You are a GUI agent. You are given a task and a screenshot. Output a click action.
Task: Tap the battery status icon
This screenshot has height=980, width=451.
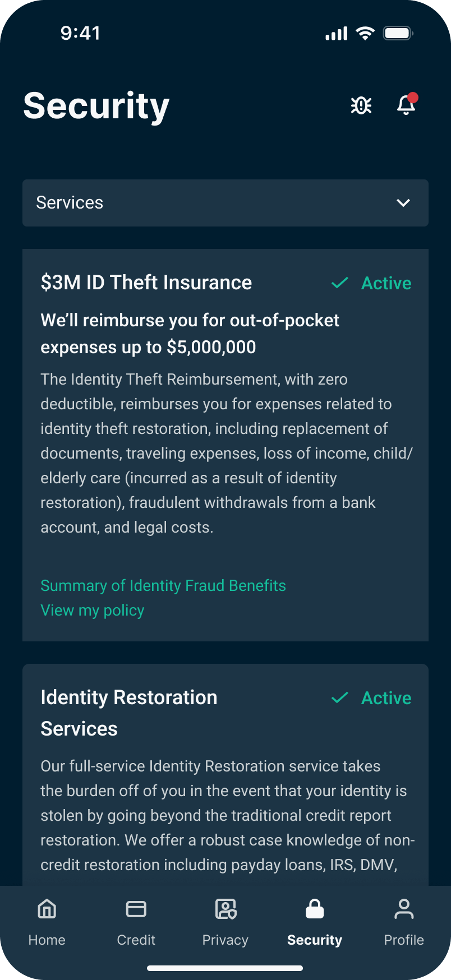pyautogui.click(x=398, y=34)
